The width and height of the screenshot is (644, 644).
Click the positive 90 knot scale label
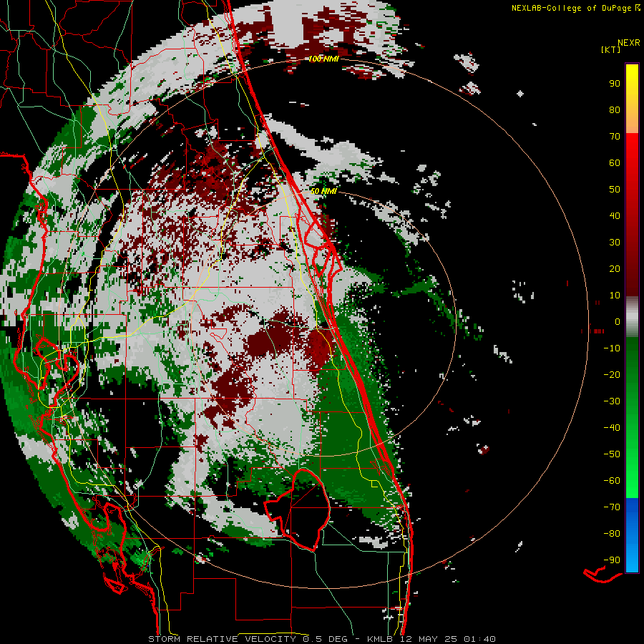pos(615,84)
